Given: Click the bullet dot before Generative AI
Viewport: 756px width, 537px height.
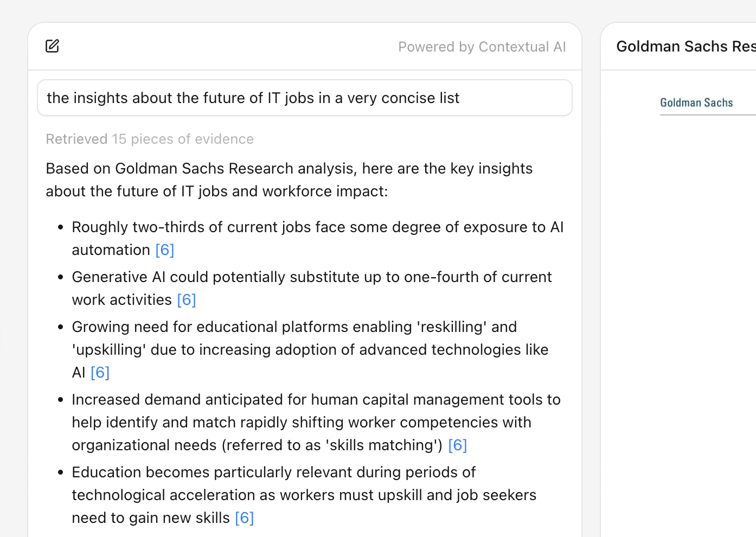Looking at the screenshot, I should click(x=61, y=278).
